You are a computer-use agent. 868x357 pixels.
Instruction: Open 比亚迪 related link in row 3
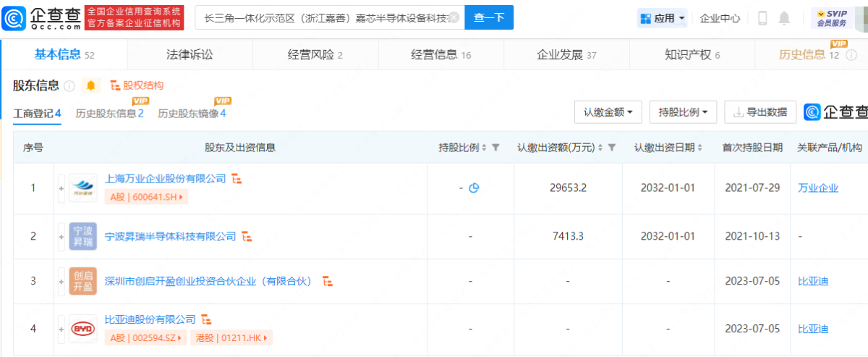pyautogui.click(x=813, y=281)
